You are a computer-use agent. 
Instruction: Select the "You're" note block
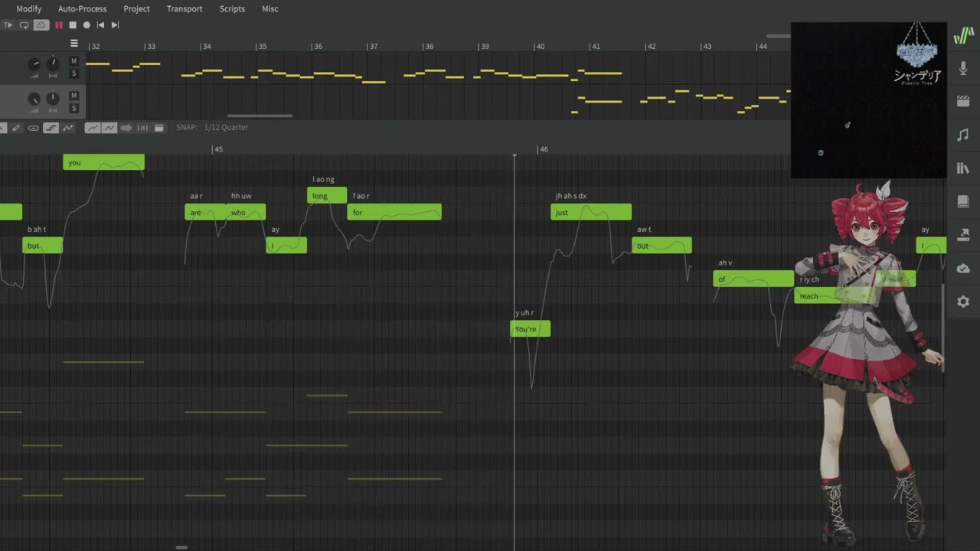(x=530, y=329)
